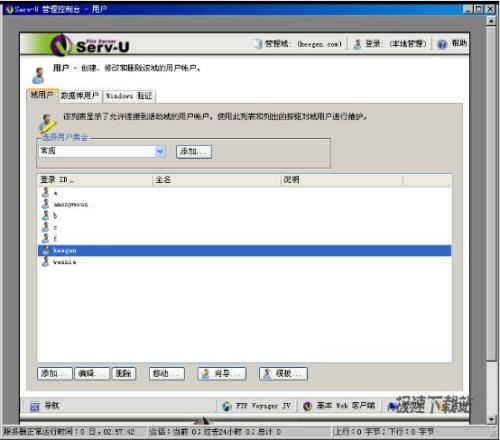Click the vertical scrollbar up arrow
The image size is (500, 440).
click(491, 21)
